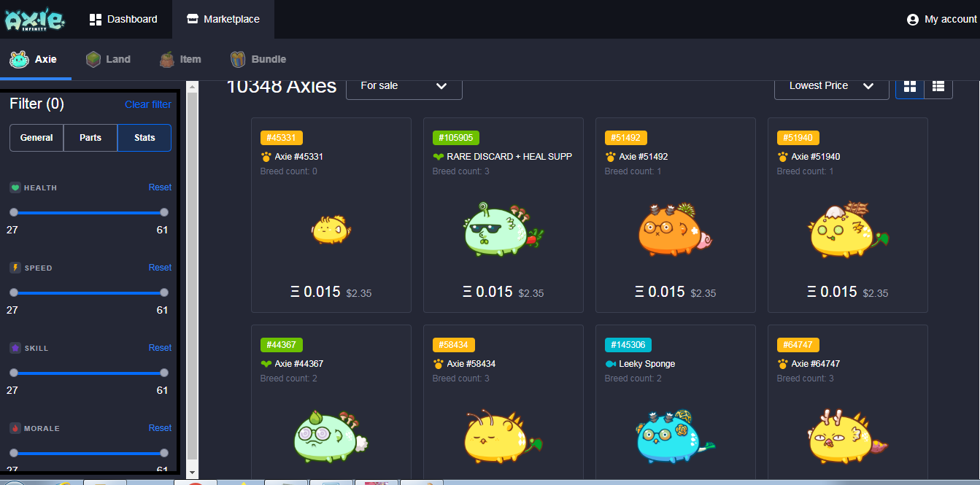The height and width of the screenshot is (485, 980).
Task: Select the Axie category tab
Action: pos(36,59)
